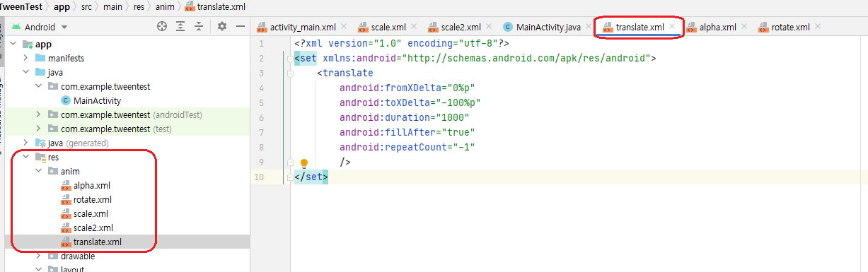Collapse the res folder

pos(26,157)
